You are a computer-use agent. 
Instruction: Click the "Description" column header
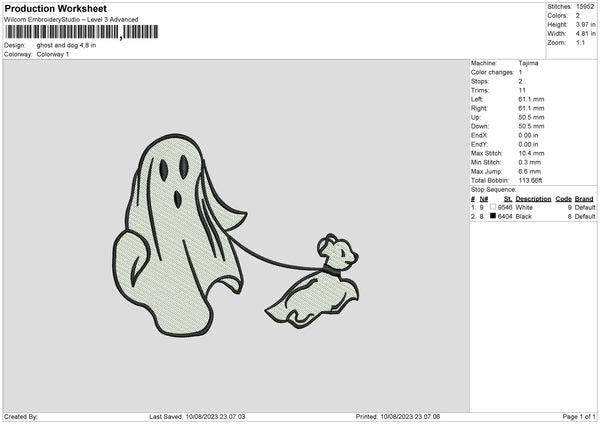coord(533,199)
